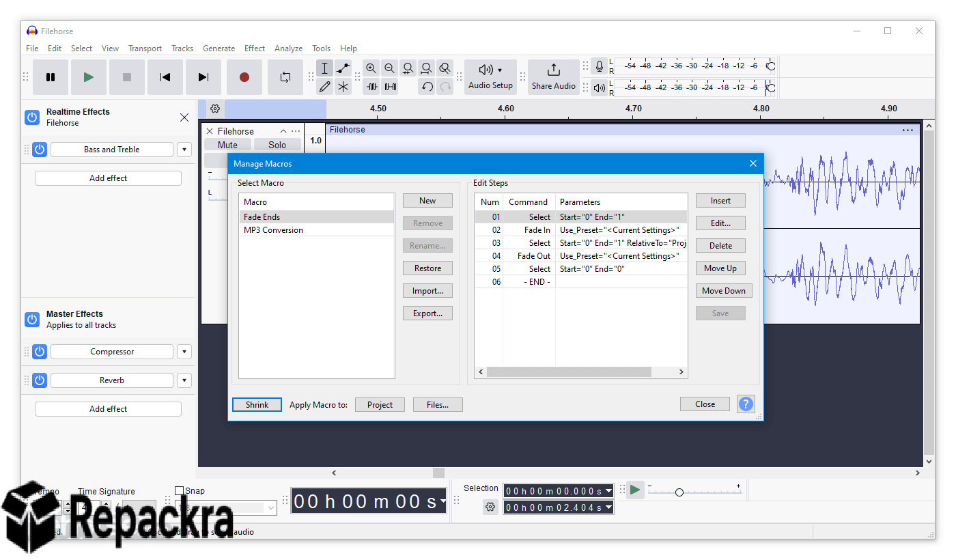Click the red Record button

(244, 77)
